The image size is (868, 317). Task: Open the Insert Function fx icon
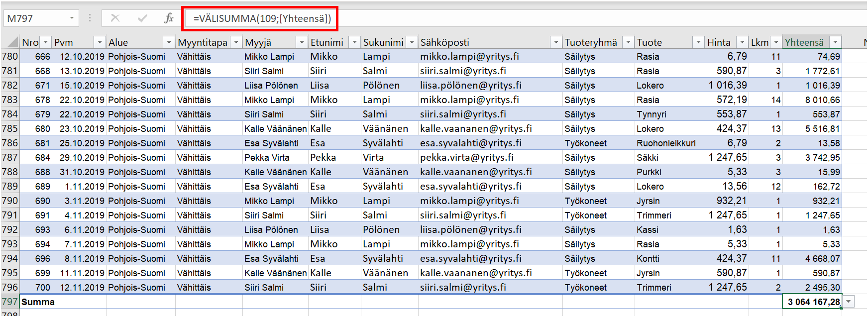pos(169,18)
